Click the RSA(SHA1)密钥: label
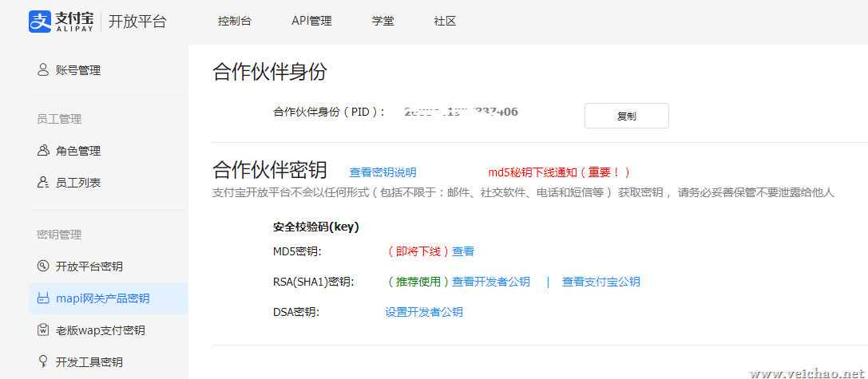Viewport: 868px width, 379px height. 313,282
